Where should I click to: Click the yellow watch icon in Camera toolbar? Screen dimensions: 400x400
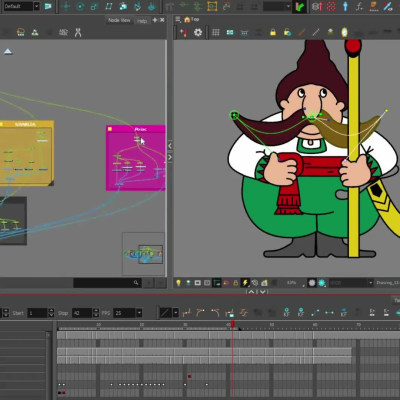[x=344, y=32]
